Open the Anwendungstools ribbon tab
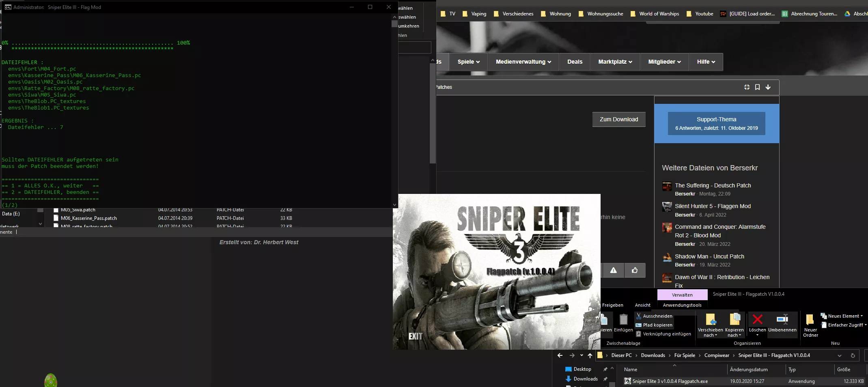The image size is (868, 387). 682,305
